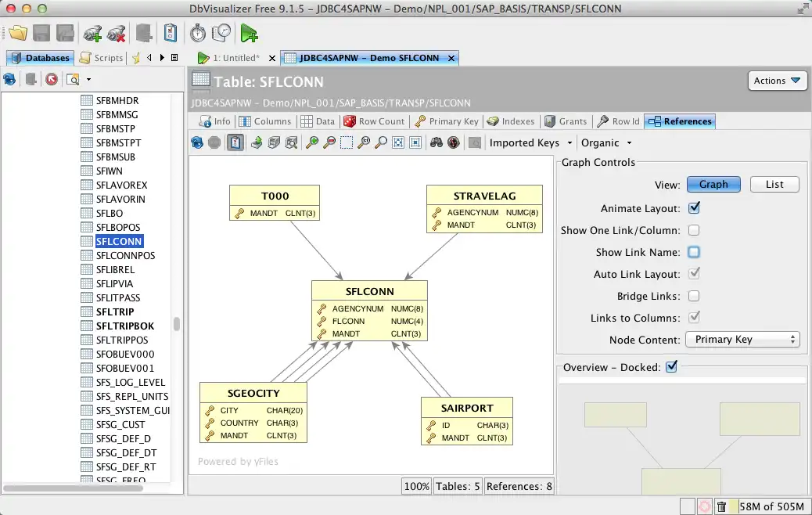This screenshot has width=812, height=515.
Task: Open the Info tab
Action: (x=215, y=121)
